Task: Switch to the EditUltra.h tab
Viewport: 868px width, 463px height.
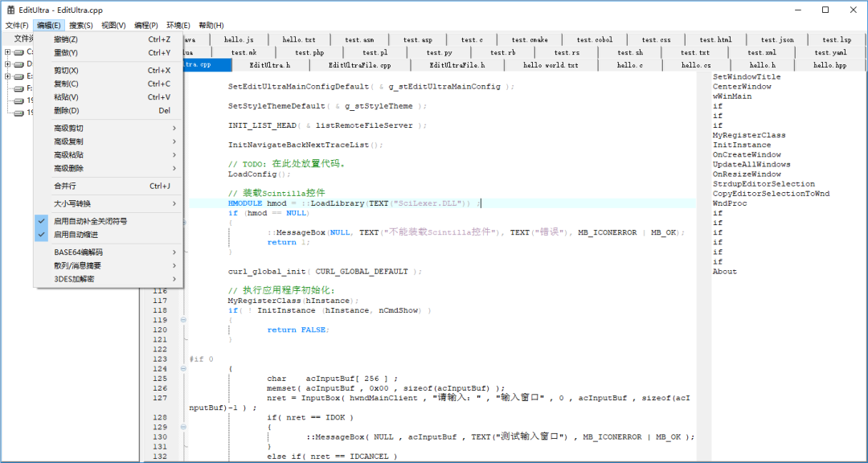Action: pos(270,65)
